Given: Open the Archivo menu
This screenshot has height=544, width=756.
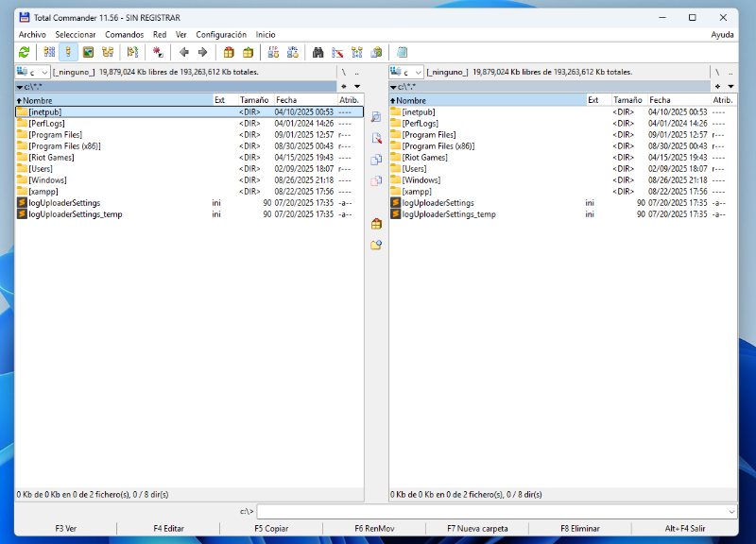Looking at the screenshot, I should point(32,35).
